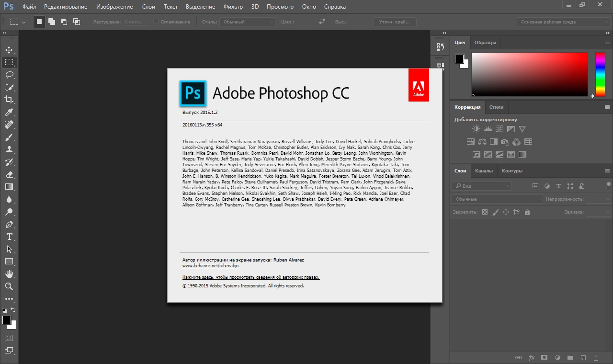The height and width of the screenshot is (364, 613).
Task: Select the horizontal Type tool
Action: coord(9,237)
